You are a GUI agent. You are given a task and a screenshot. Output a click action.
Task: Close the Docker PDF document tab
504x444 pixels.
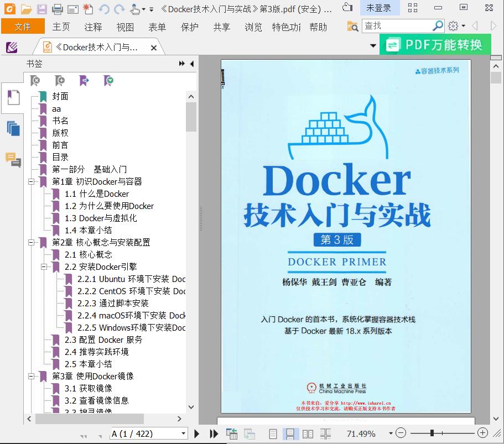(154, 48)
